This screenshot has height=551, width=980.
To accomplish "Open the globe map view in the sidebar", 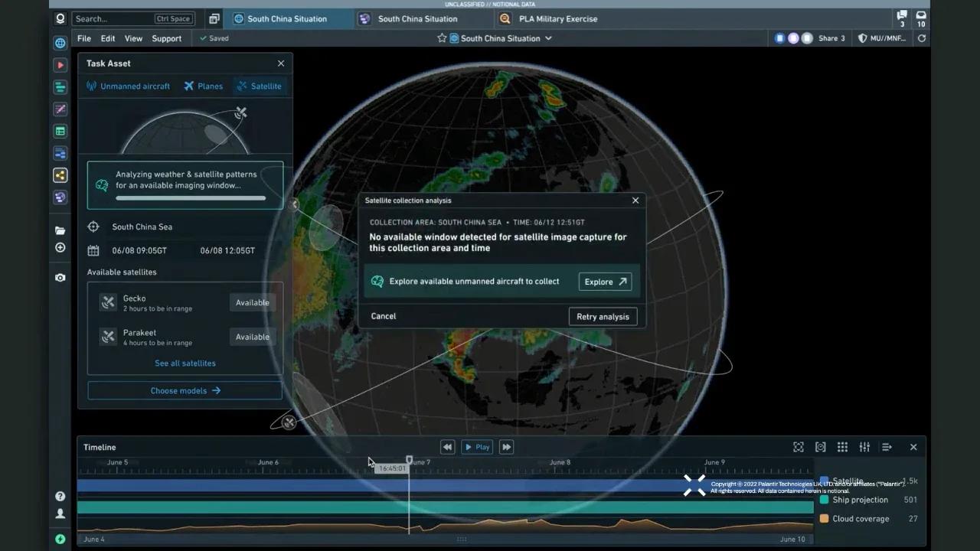I will pos(60,43).
